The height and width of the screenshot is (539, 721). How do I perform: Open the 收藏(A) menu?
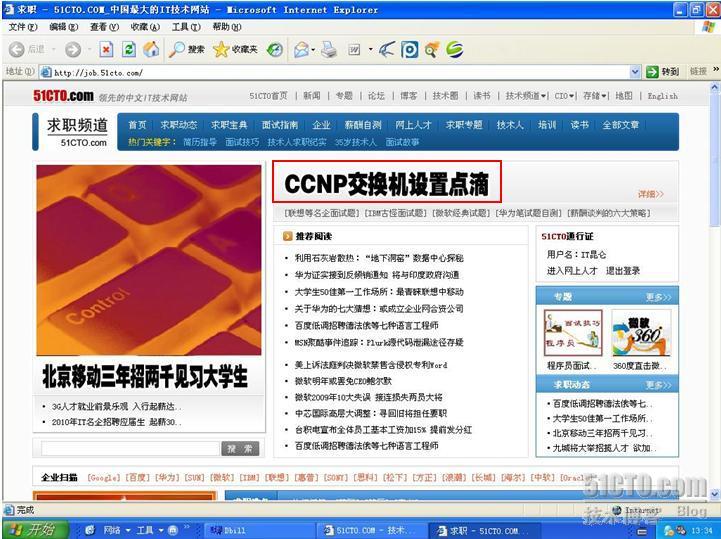[x=145, y=27]
